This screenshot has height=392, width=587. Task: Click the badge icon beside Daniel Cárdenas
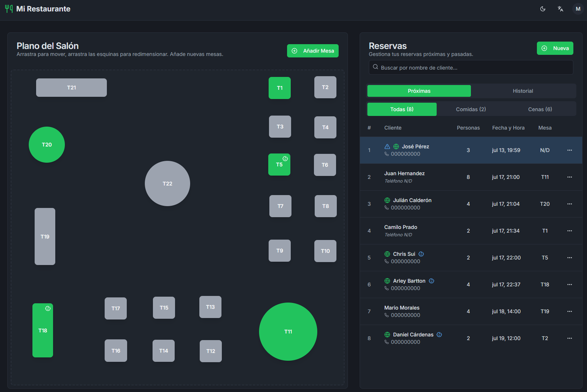tap(439, 335)
